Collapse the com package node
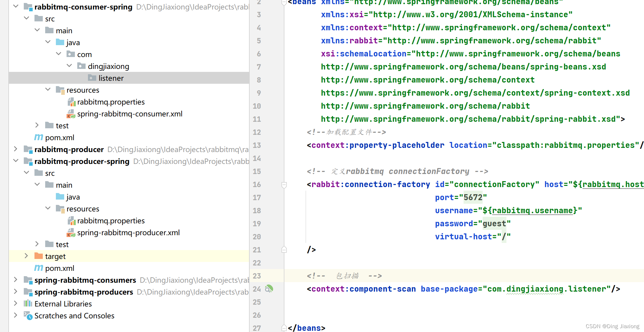This screenshot has height=332, width=644. 59,54
